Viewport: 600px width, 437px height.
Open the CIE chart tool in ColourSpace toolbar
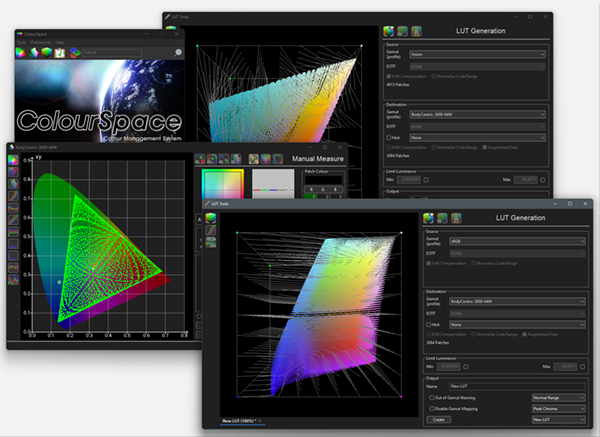pyautogui.click(x=21, y=53)
